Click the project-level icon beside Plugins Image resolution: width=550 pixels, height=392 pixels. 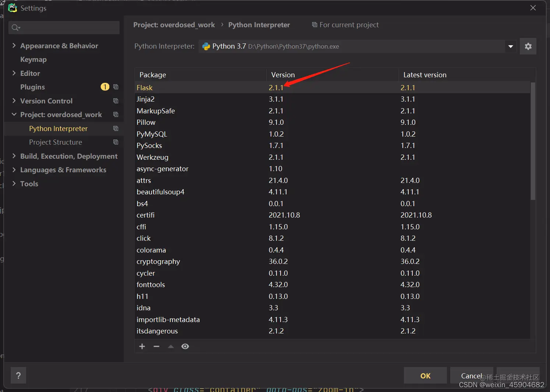pos(116,87)
